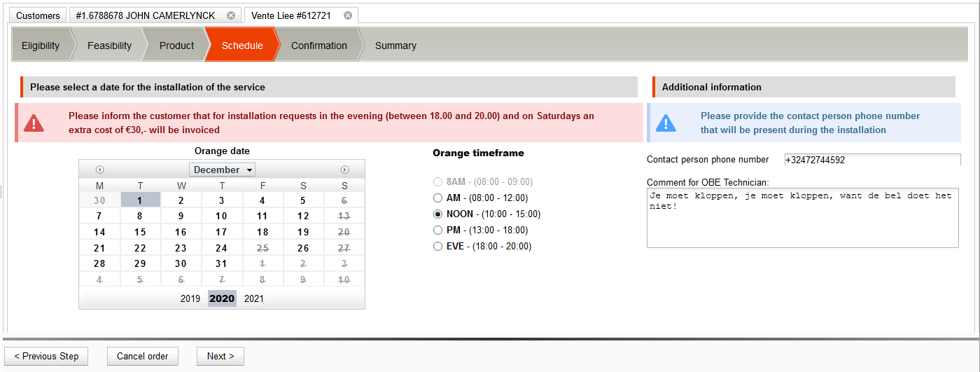Switch calendar year to 2021
980x372 pixels.
coord(253,298)
